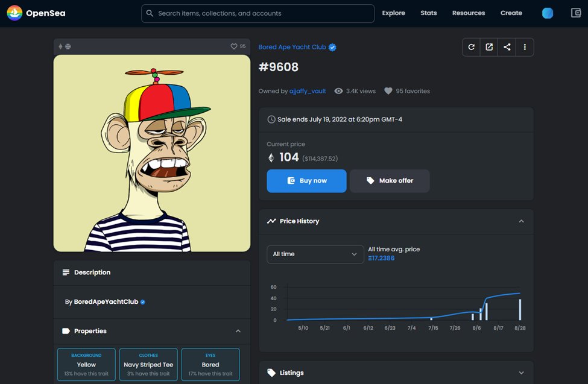
Task: Open the All time range dropdown
Action: click(315, 254)
